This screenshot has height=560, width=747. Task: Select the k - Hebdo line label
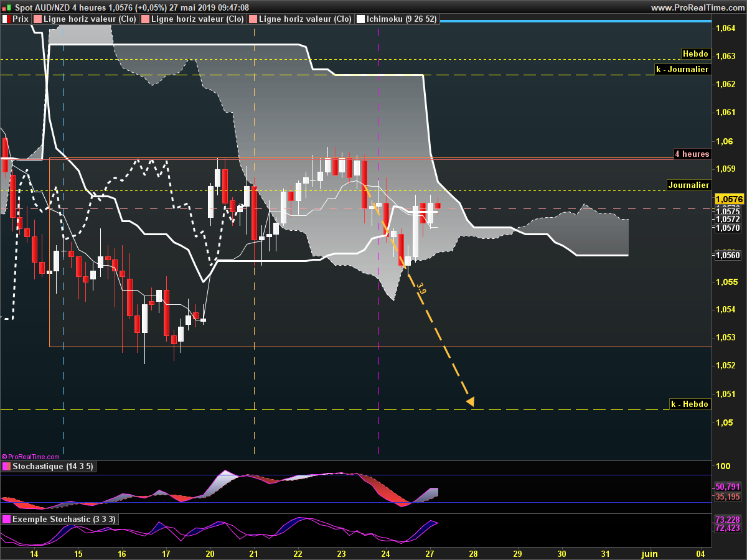690,404
